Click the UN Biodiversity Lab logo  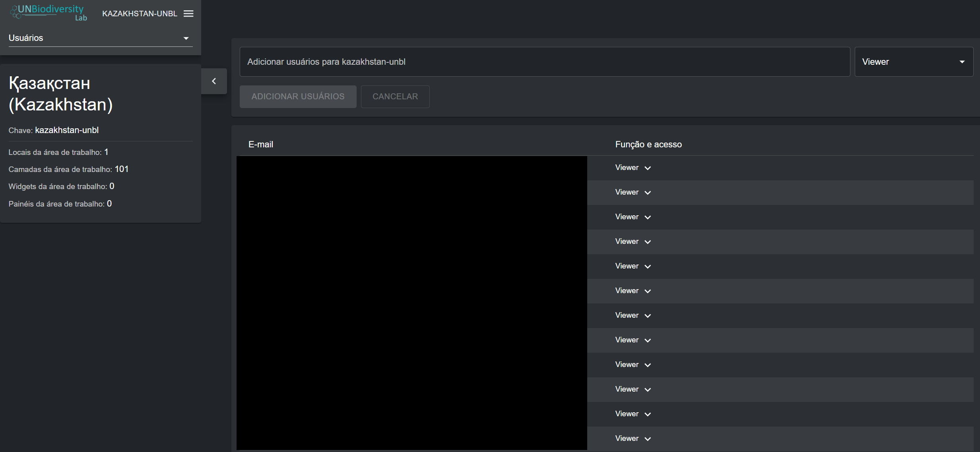pyautogui.click(x=49, y=12)
